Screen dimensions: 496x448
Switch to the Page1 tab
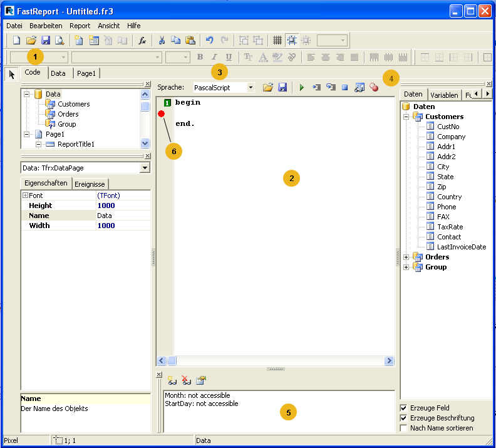coord(86,73)
